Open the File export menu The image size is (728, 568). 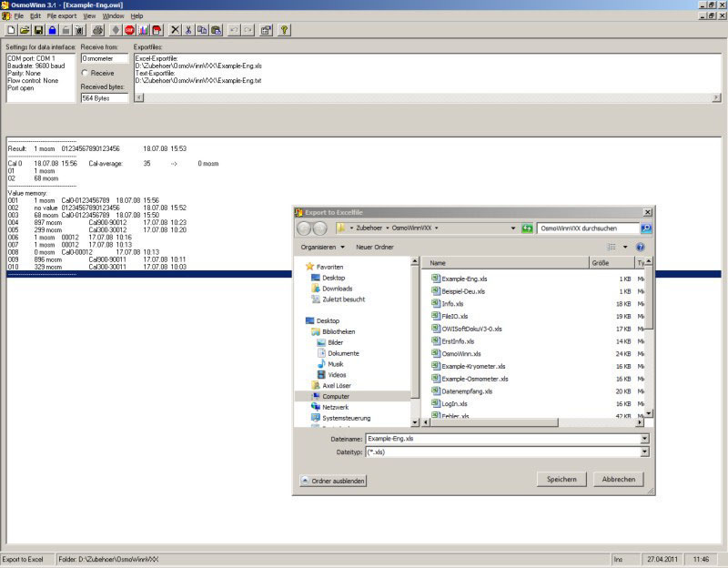[62, 16]
